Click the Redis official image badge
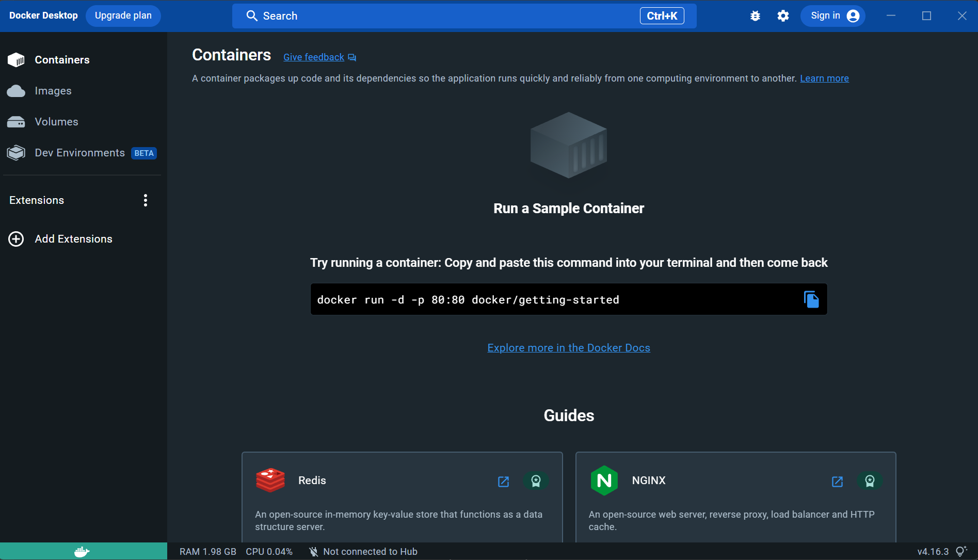The height and width of the screenshot is (560, 978). click(x=536, y=481)
